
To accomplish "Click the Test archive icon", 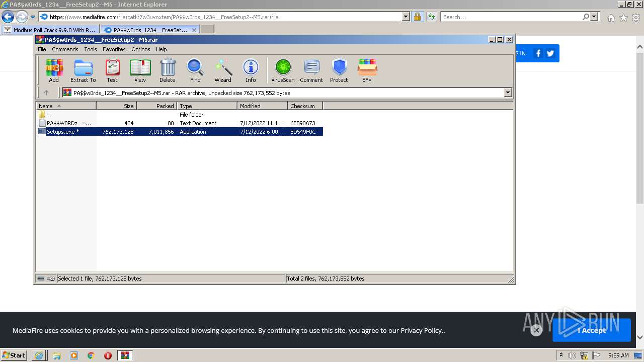I will [x=112, y=70].
